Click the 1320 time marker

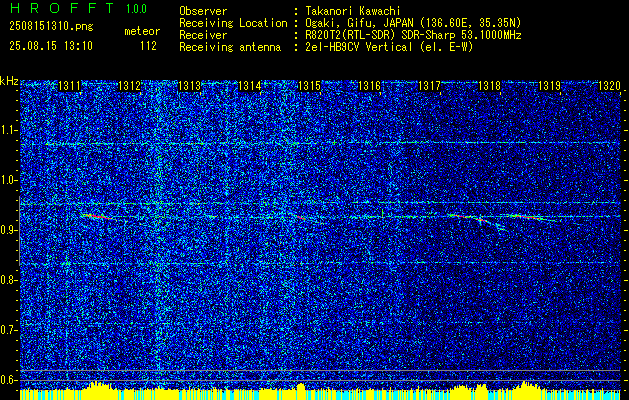click(609, 85)
